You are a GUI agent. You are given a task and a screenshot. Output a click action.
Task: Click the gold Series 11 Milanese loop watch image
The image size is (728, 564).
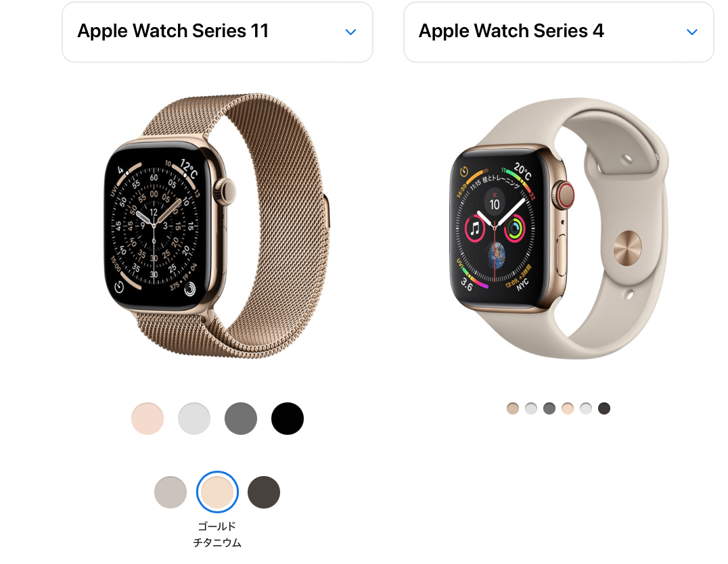pyautogui.click(x=217, y=226)
